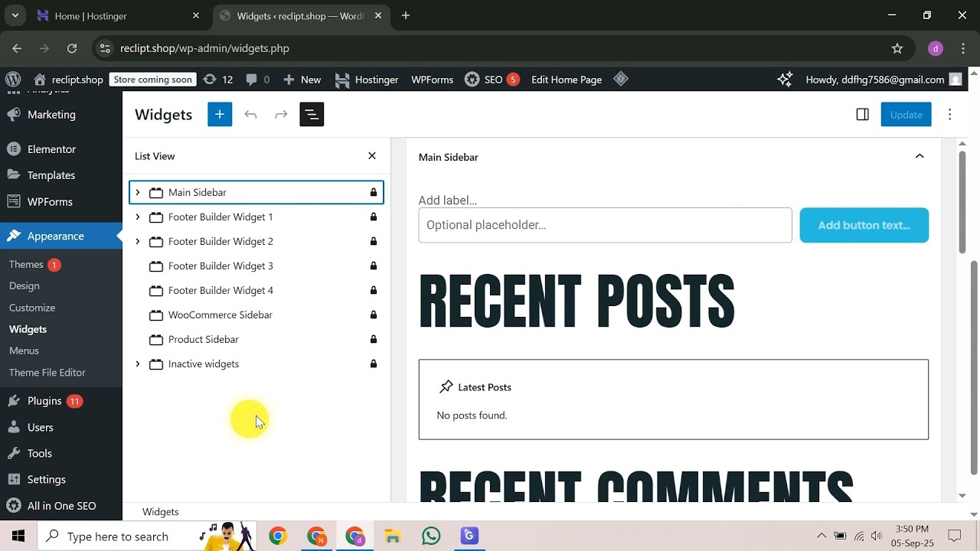
Task: Click the undo arrow in Widgets toolbar
Action: [250, 114]
